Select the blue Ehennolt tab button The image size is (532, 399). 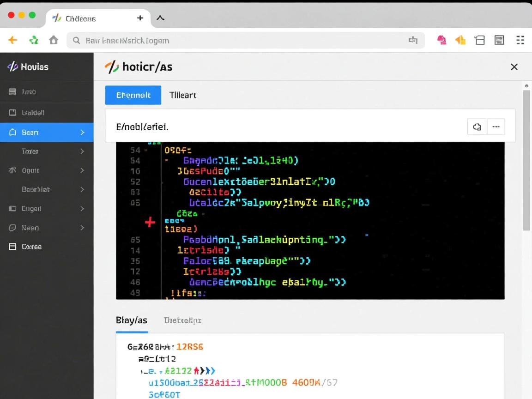point(133,95)
